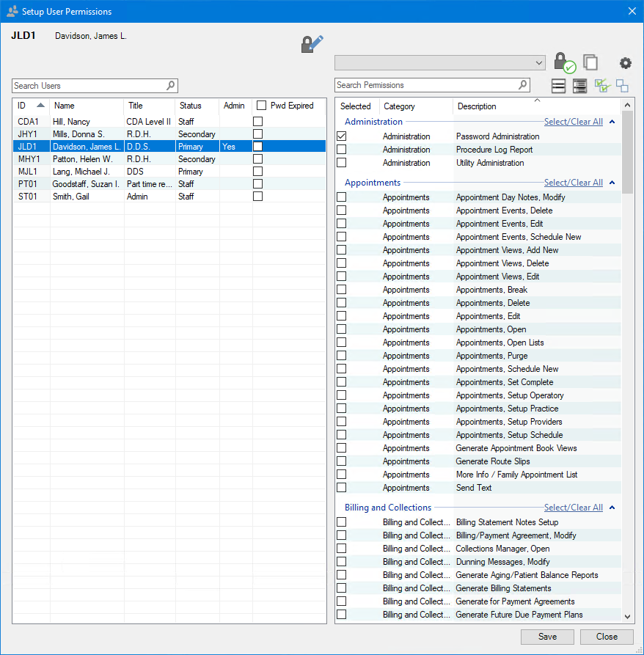
Task: Click the lock with pencil edit password icon
Action: [x=312, y=44]
